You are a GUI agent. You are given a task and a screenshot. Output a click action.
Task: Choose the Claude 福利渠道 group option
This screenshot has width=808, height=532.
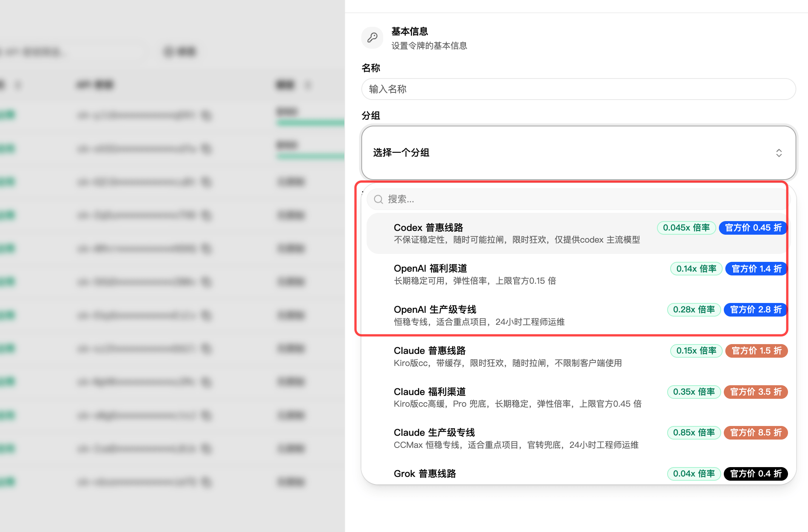(x=578, y=398)
